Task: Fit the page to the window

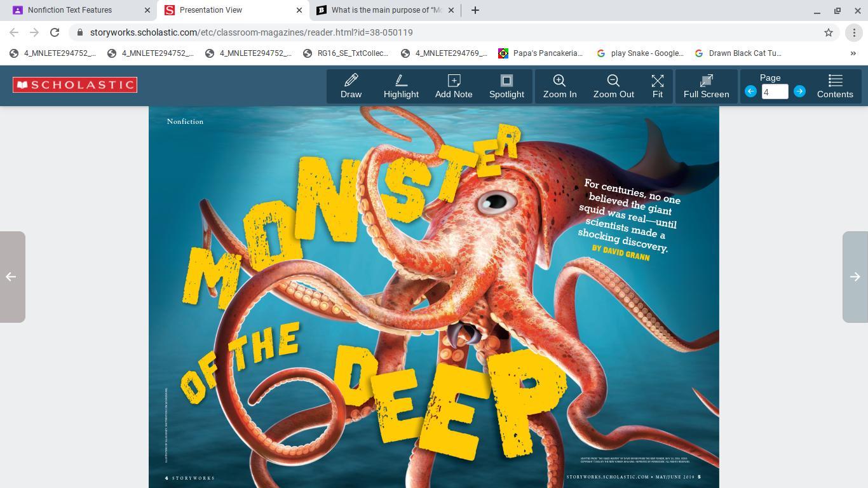Action: tap(658, 86)
